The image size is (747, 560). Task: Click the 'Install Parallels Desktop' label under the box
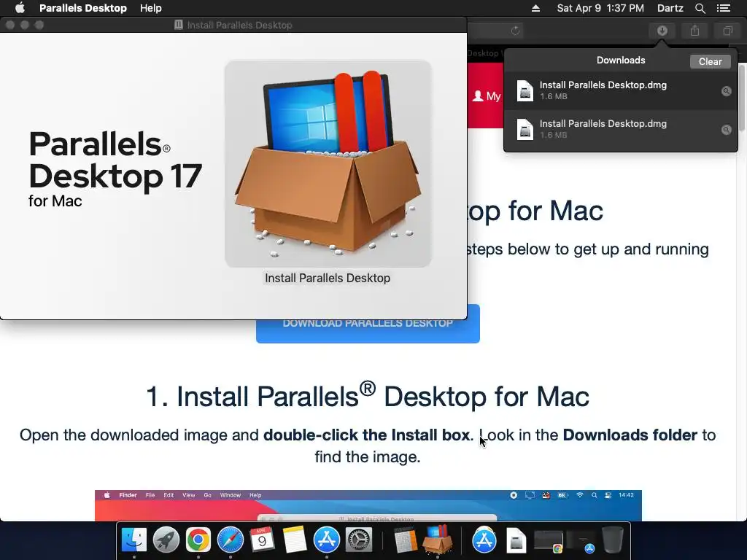(x=328, y=278)
